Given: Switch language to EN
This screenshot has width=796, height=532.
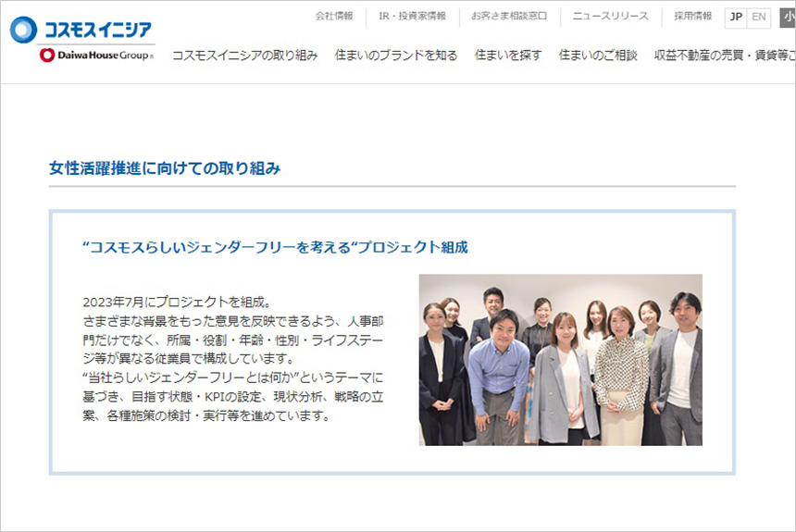Looking at the screenshot, I should click(x=759, y=17).
